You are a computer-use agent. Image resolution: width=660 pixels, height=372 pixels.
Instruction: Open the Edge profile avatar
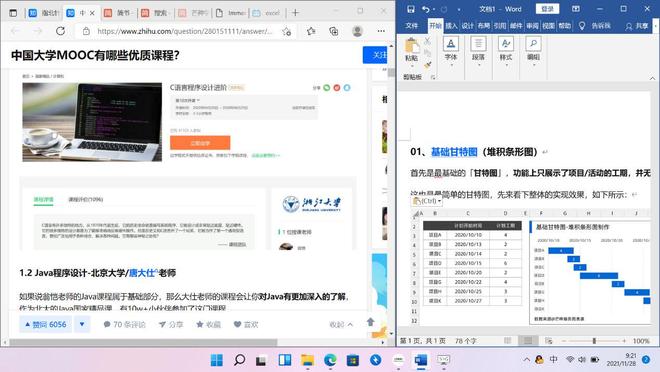point(357,31)
